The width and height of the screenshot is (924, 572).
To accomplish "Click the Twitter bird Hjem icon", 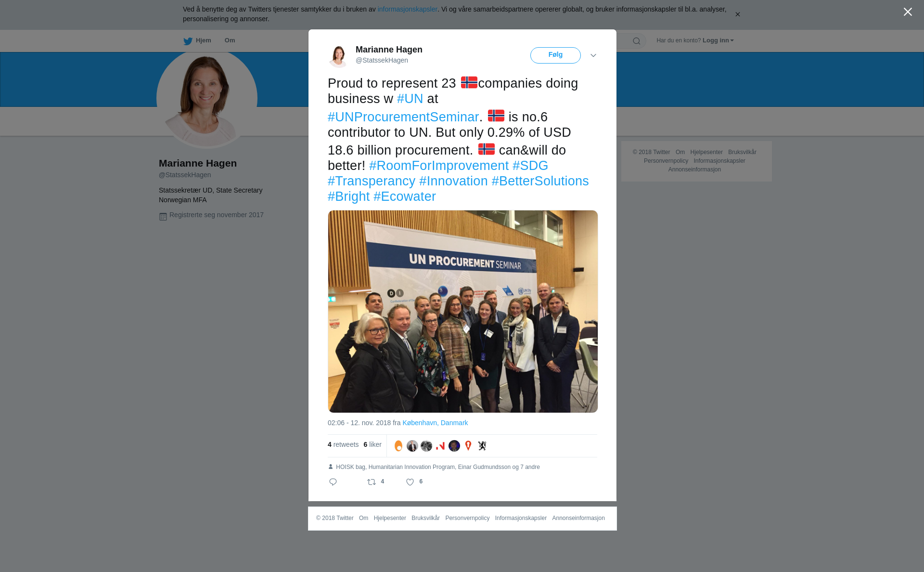I will click(188, 41).
